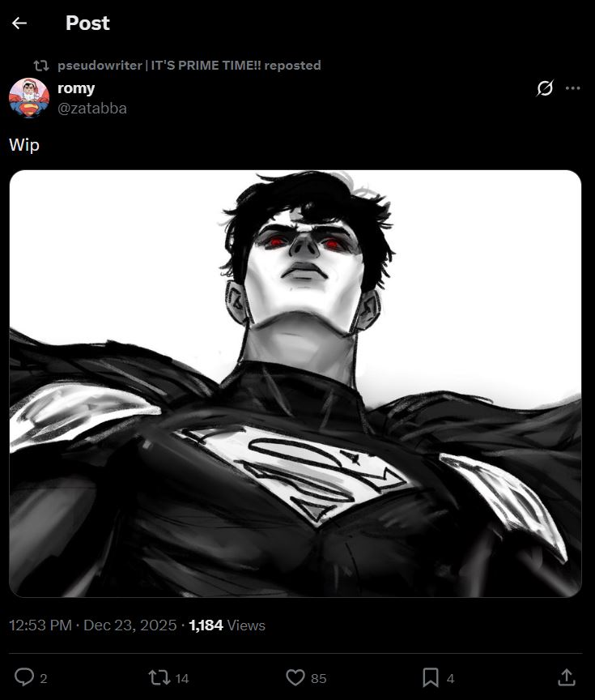
Task: Expand the black-and-white Superman artwork image
Action: coord(295,383)
